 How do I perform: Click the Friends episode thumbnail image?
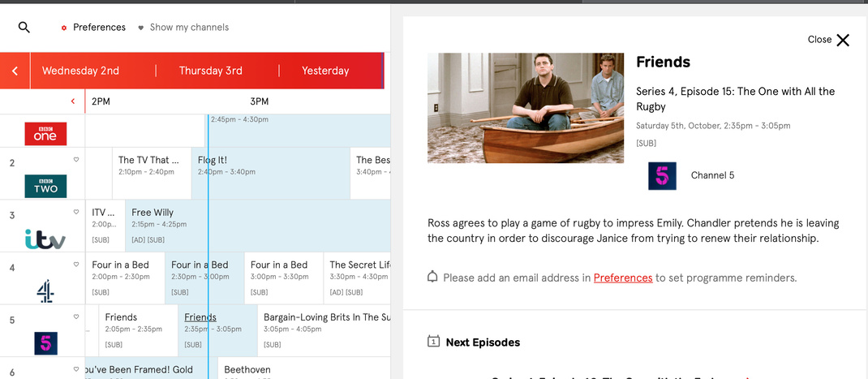(x=526, y=108)
